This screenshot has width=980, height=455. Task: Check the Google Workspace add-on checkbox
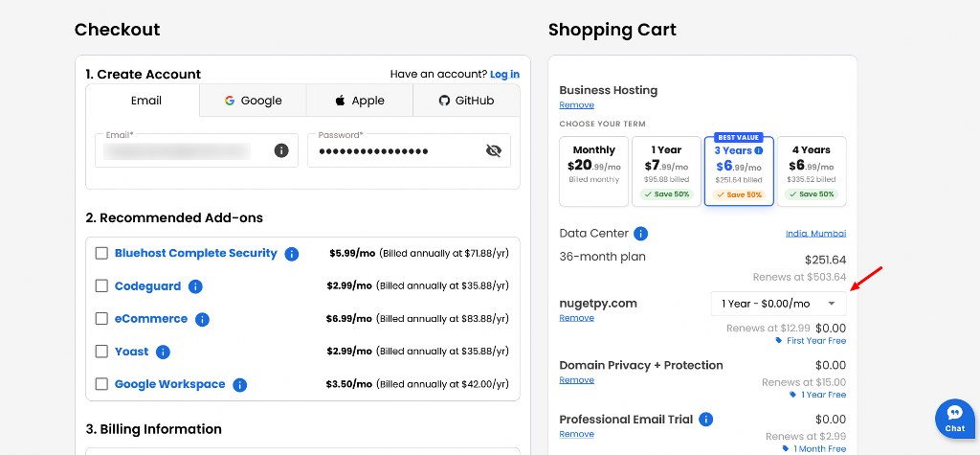click(x=101, y=384)
